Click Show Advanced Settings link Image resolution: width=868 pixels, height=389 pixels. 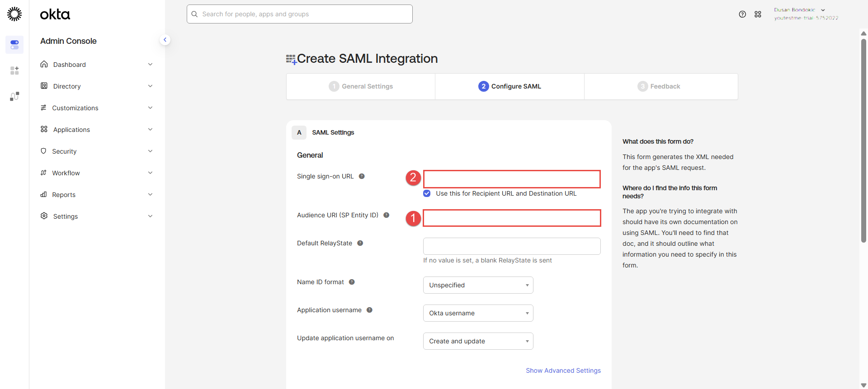coord(563,370)
